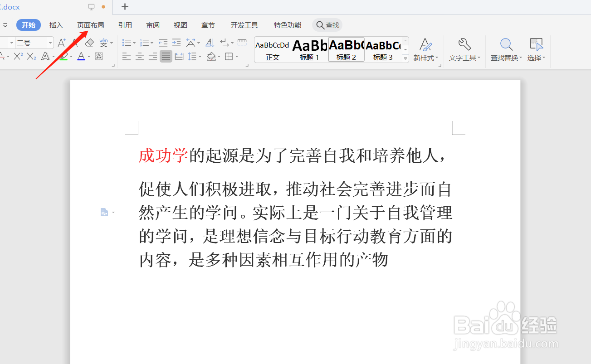This screenshot has width=591, height=364.
Task: Switch to the 插入 ribbon tab
Action: tap(56, 25)
